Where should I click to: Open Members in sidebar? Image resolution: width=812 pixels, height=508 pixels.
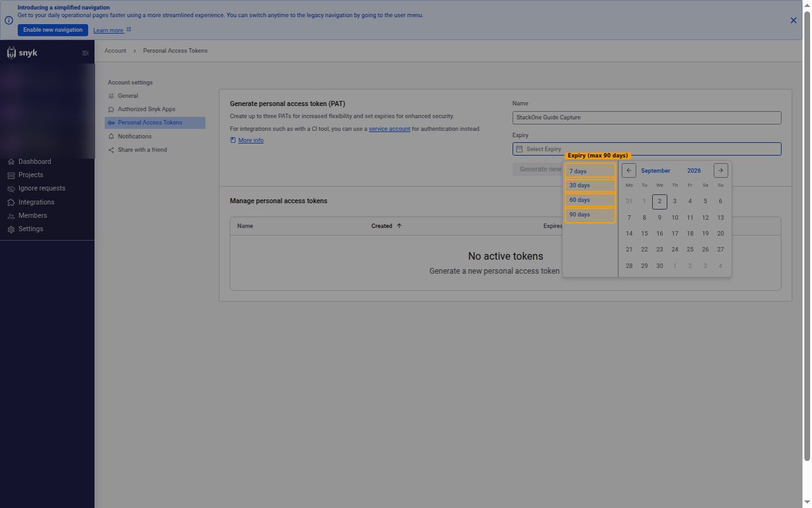click(x=32, y=215)
